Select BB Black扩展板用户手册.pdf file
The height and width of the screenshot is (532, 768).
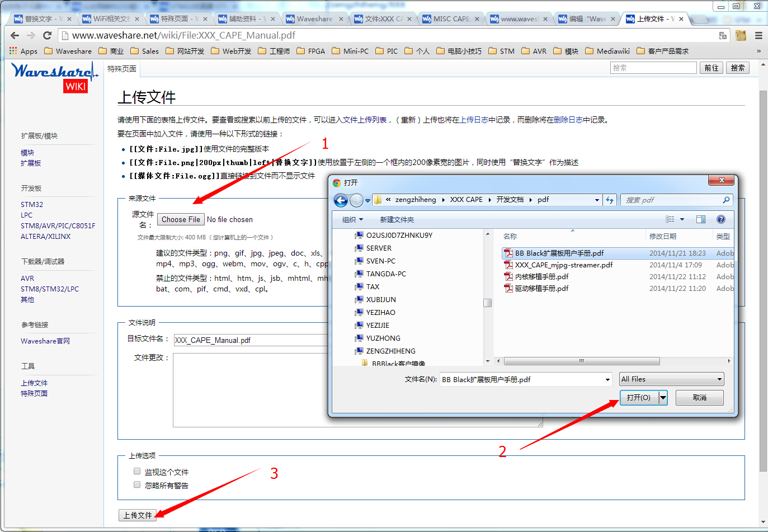pos(559,253)
